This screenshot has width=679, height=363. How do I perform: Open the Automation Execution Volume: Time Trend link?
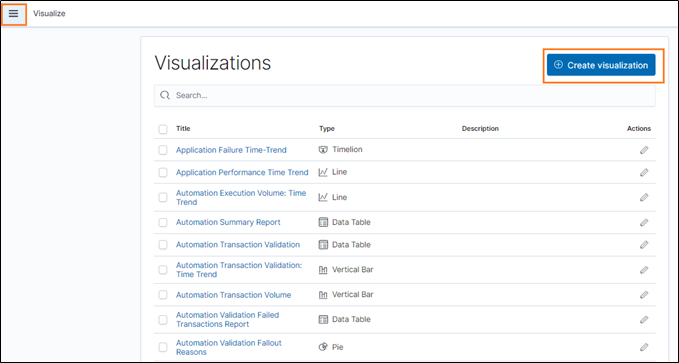click(241, 198)
